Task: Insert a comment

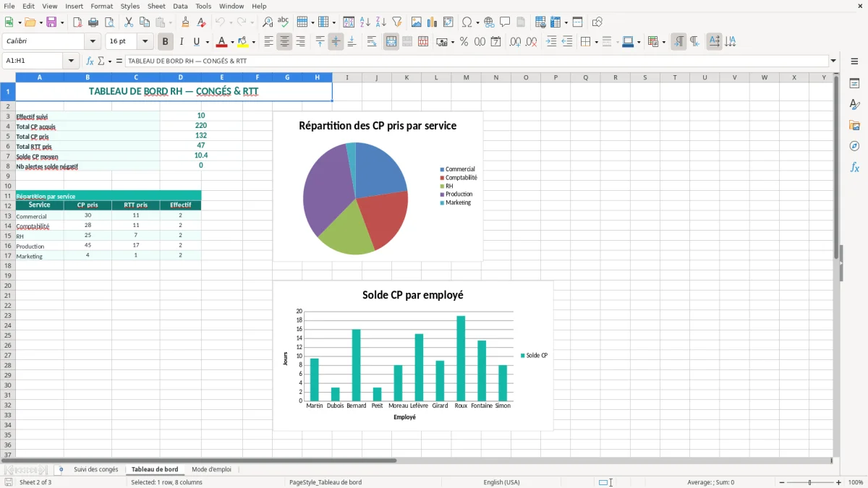Action: click(505, 22)
